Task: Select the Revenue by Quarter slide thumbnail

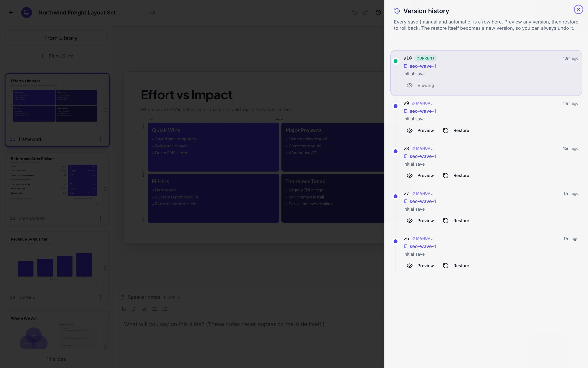Action: (57, 268)
